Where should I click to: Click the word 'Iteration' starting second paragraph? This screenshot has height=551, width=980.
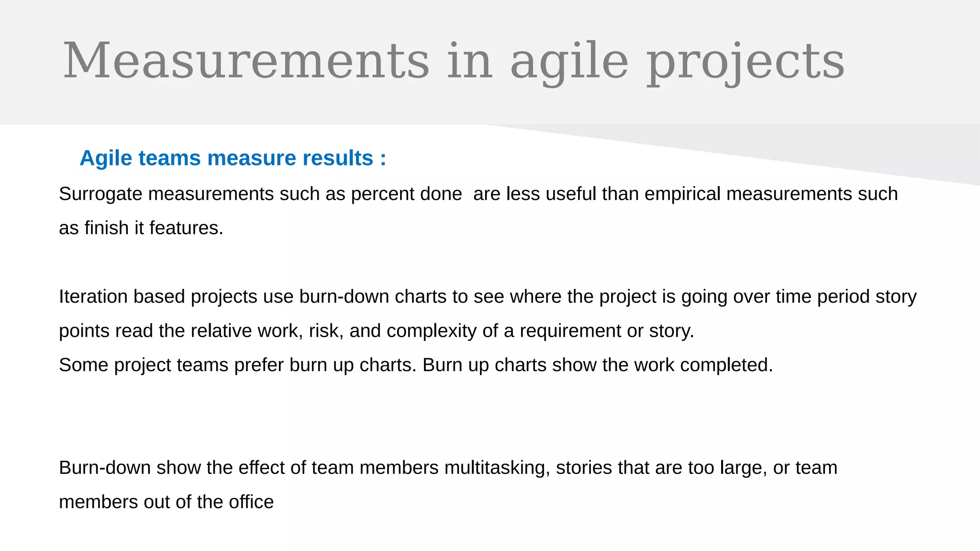[x=93, y=297]
